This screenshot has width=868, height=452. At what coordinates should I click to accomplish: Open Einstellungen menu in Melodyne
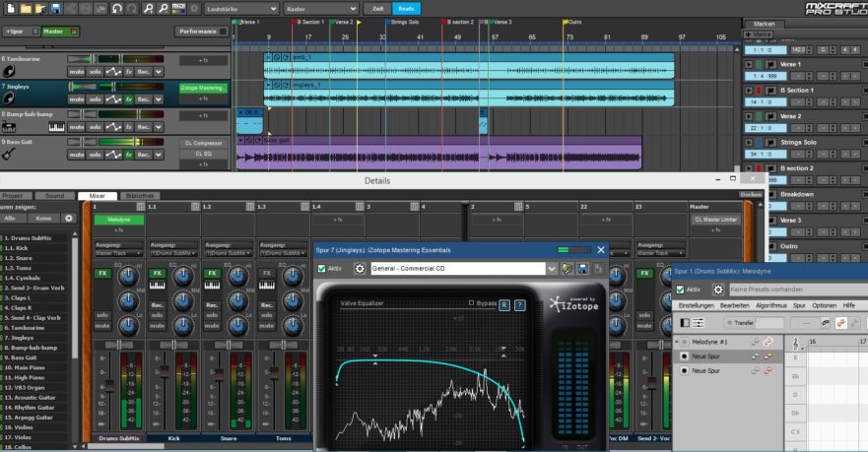click(696, 305)
